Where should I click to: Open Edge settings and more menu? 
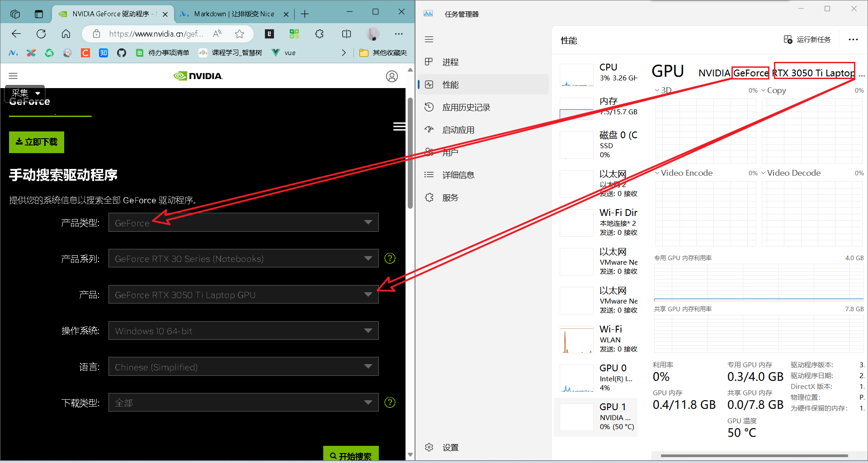(399, 34)
